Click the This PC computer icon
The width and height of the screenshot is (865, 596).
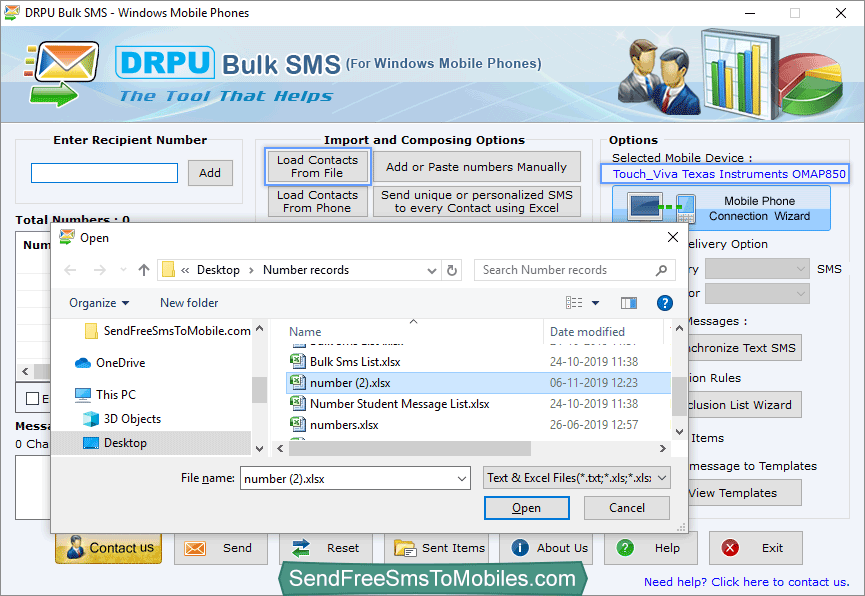[83, 395]
